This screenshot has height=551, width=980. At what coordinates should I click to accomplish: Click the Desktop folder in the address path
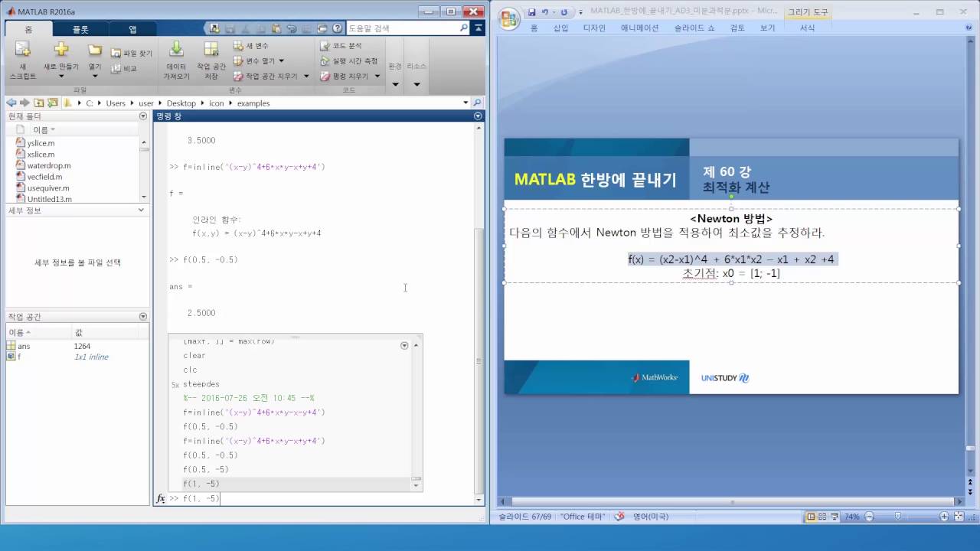181,103
